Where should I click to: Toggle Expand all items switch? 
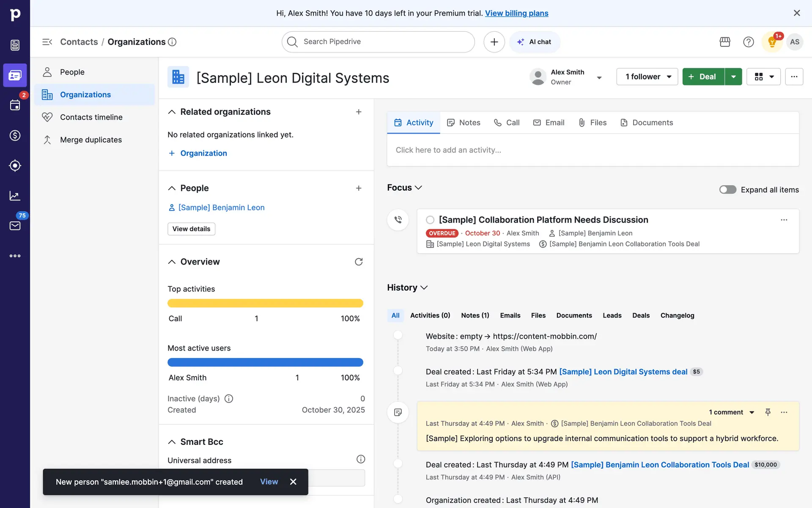coord(727,190)
